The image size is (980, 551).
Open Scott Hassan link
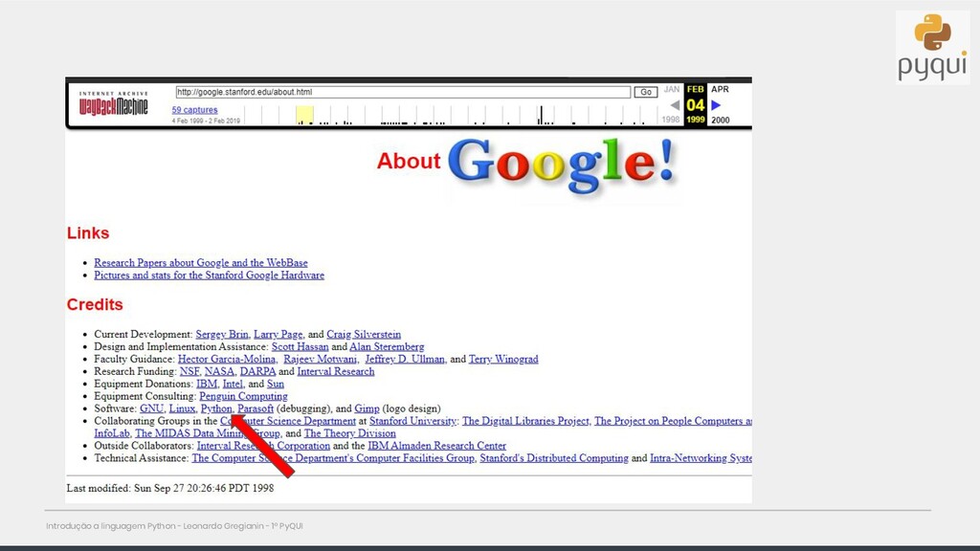(300, 346)
